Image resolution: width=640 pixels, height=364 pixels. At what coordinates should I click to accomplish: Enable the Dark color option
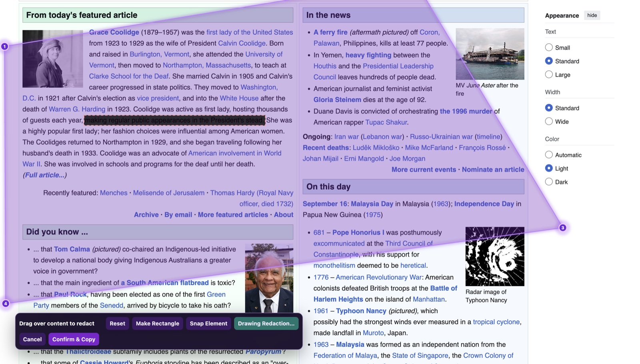pyautogui.click(x=549, y=182)
